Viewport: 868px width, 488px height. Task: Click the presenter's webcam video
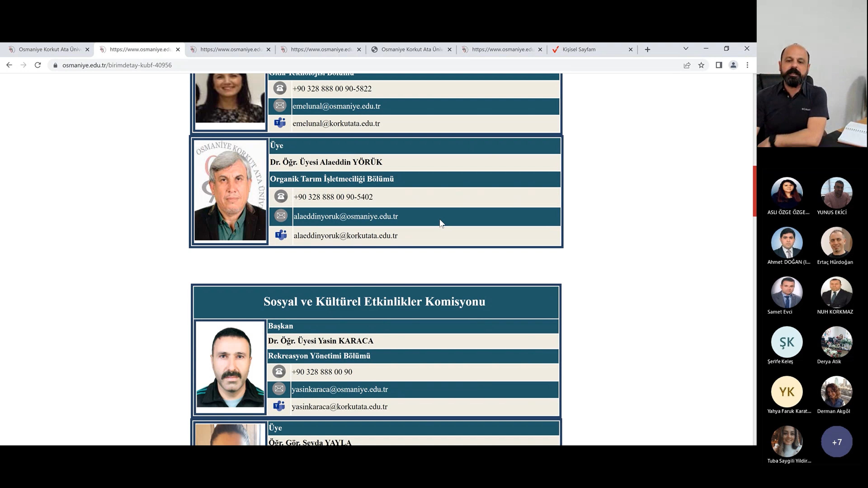[x=812, y=73]
